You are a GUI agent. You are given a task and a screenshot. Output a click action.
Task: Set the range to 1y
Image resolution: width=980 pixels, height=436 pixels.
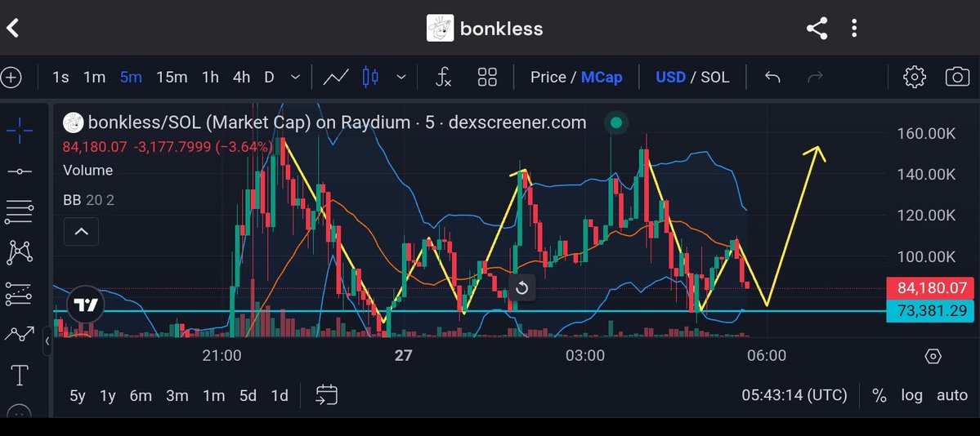point(108,395)
